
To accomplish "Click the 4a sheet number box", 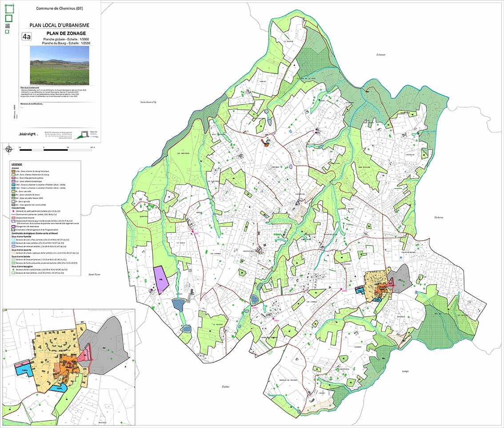I will click(26, 37).
